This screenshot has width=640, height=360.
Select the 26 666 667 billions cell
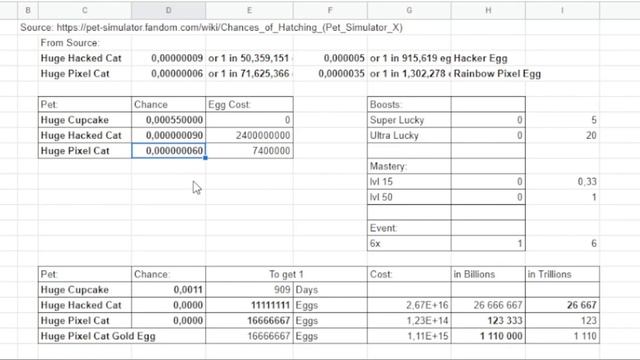click(488, 305)
